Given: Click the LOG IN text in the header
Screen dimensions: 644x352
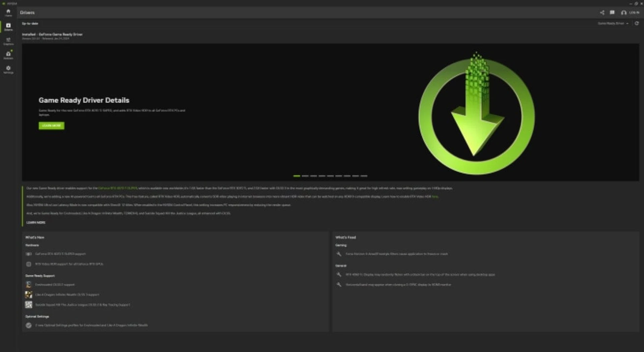Looking at the screenshot, I should click(x=634, y=13).
